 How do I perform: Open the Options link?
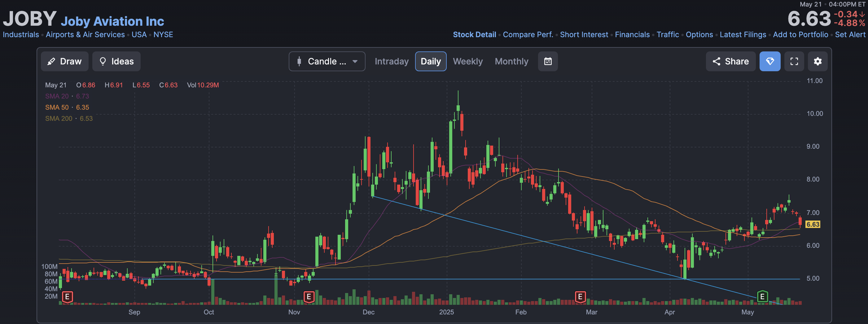[x=699, y=34]
